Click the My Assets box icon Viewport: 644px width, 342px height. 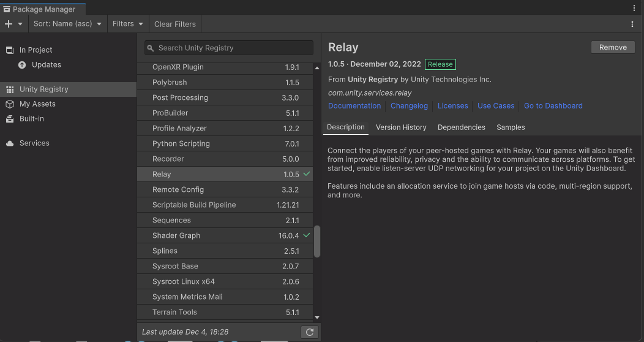[x=10, y=104]
